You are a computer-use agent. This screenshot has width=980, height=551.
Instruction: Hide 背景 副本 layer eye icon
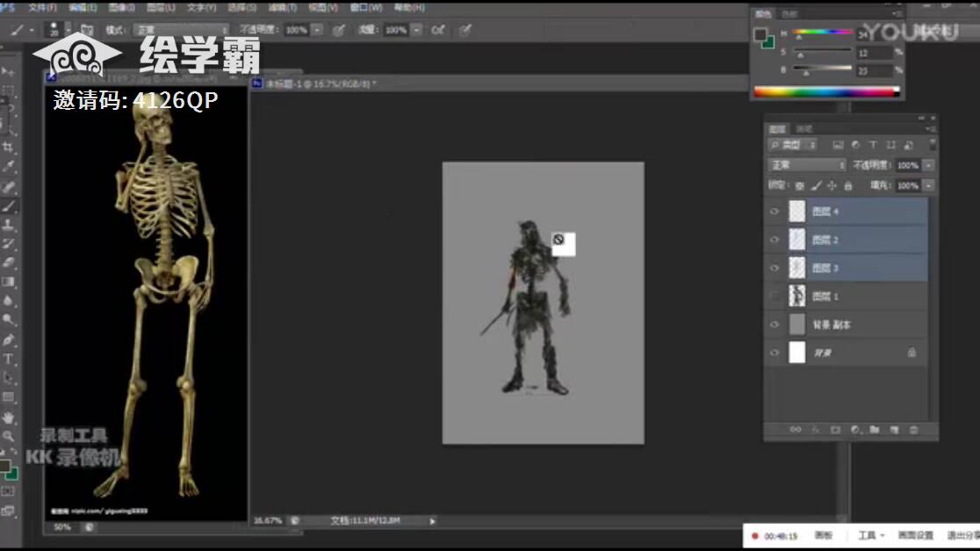coord(775,324)
